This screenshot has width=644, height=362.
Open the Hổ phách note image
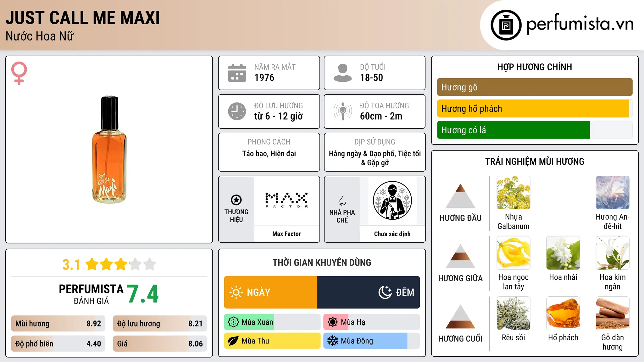(563, 313)
